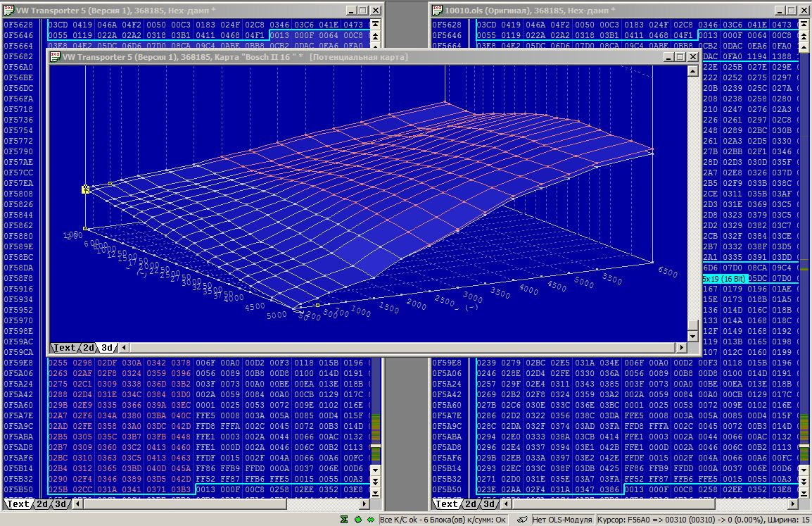This screenshot has width=812, height=526.
Task: Open 2d tab in VW Transporter hex dump
Action: (x=42, y=503)
